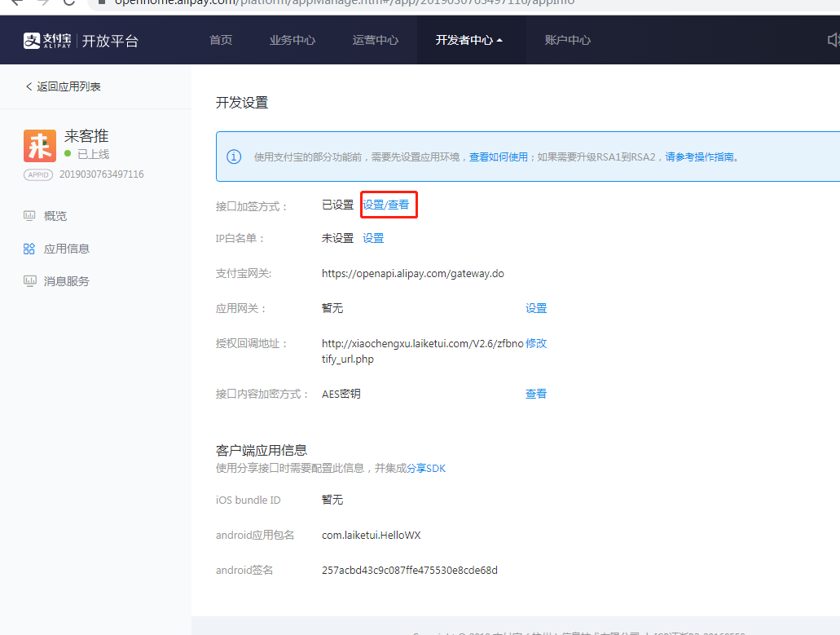
Task: Click the browser back arrow
Action: tap(17, 2)
